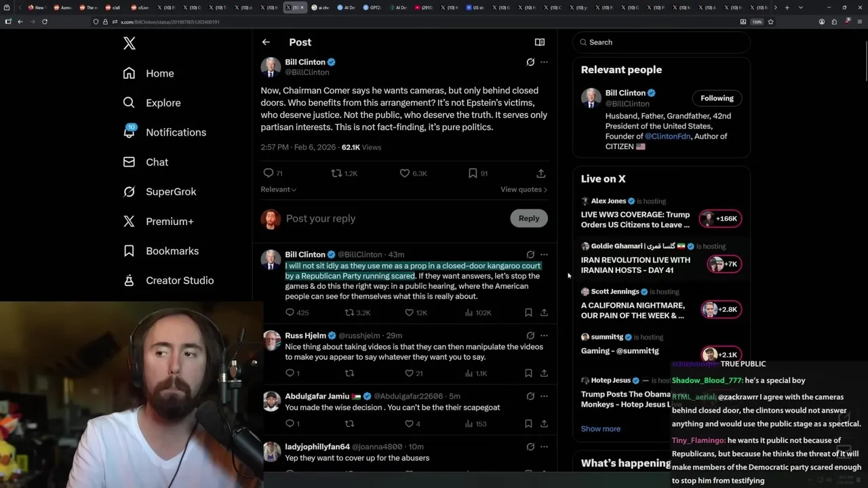Screen dimensions: 868x488
Task: Click browser back navigation arrow
Action: tap(20, 22)
